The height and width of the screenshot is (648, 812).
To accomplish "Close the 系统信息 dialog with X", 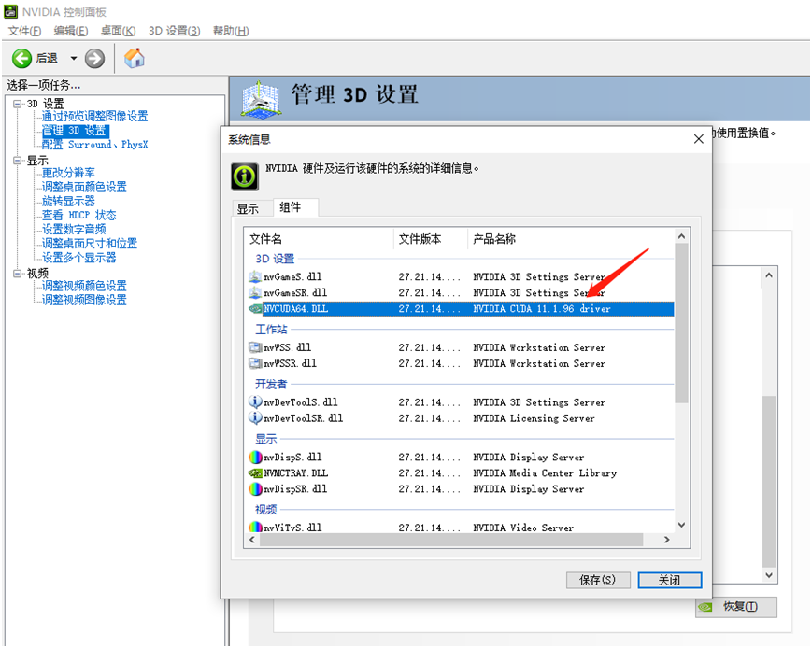I will click(x=699, y=139).
